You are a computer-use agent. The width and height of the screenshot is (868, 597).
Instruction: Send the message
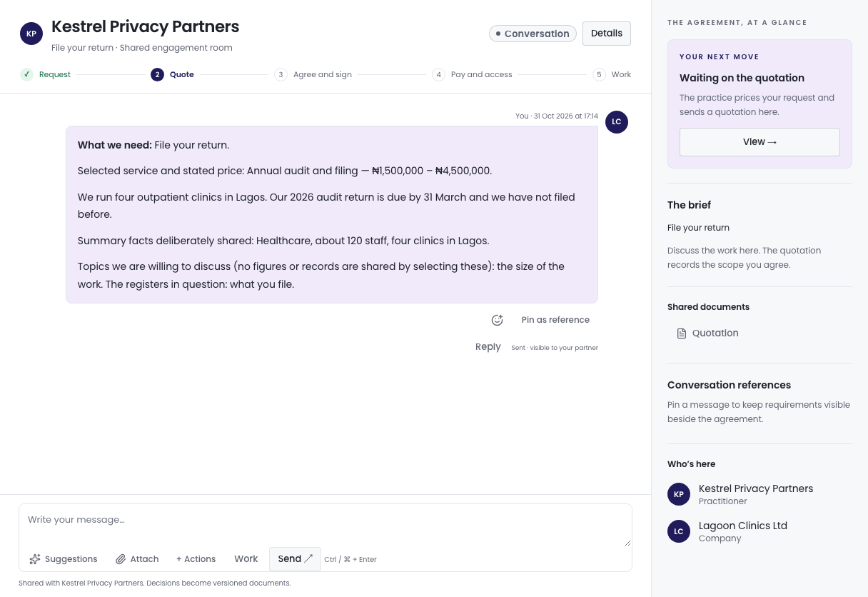pyautogui.click(x=295, y=559)
